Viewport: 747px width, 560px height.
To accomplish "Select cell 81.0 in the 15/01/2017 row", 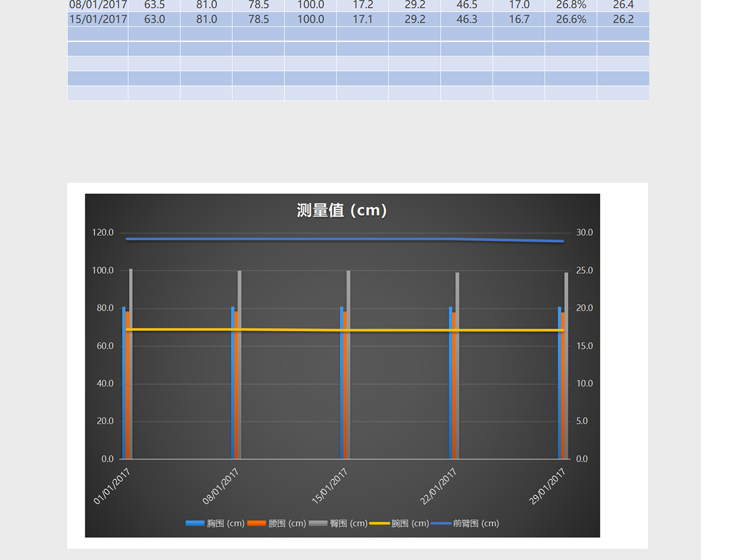I will [207, 19].
